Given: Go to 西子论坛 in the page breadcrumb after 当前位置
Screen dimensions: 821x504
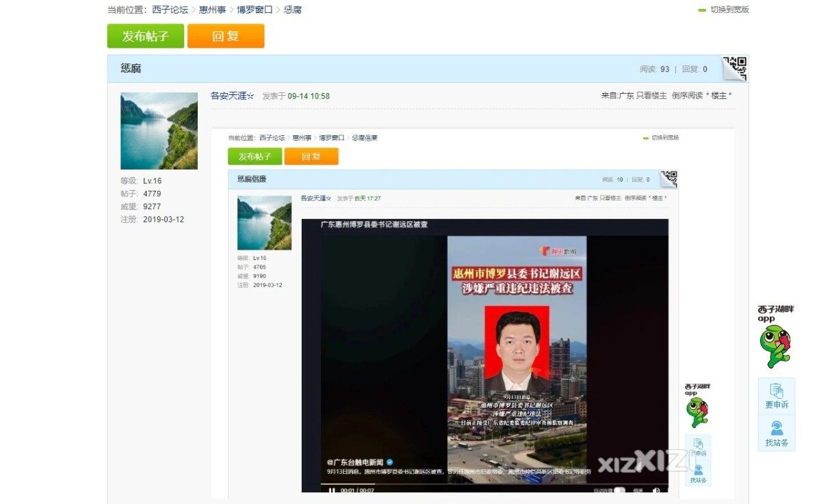Looking at the screenshot, I should click(170, 10).
